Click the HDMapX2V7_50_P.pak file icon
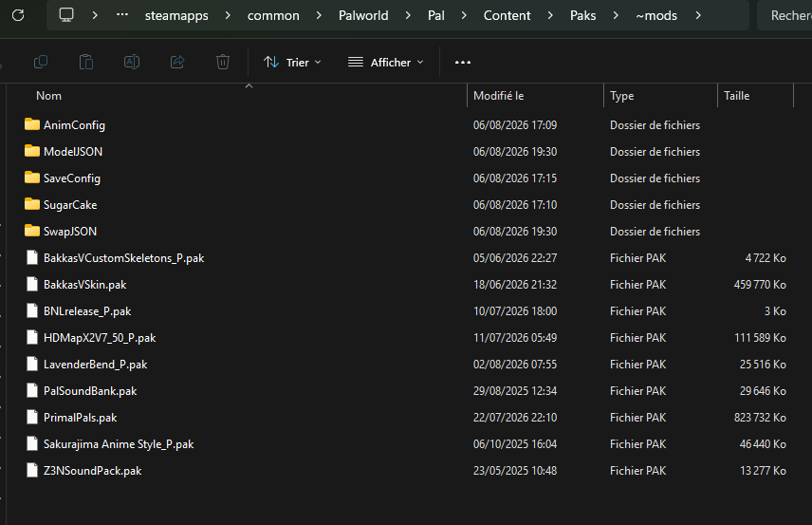Image resolution: width=812 pixels, height=525 pixels. pos(32,337)
